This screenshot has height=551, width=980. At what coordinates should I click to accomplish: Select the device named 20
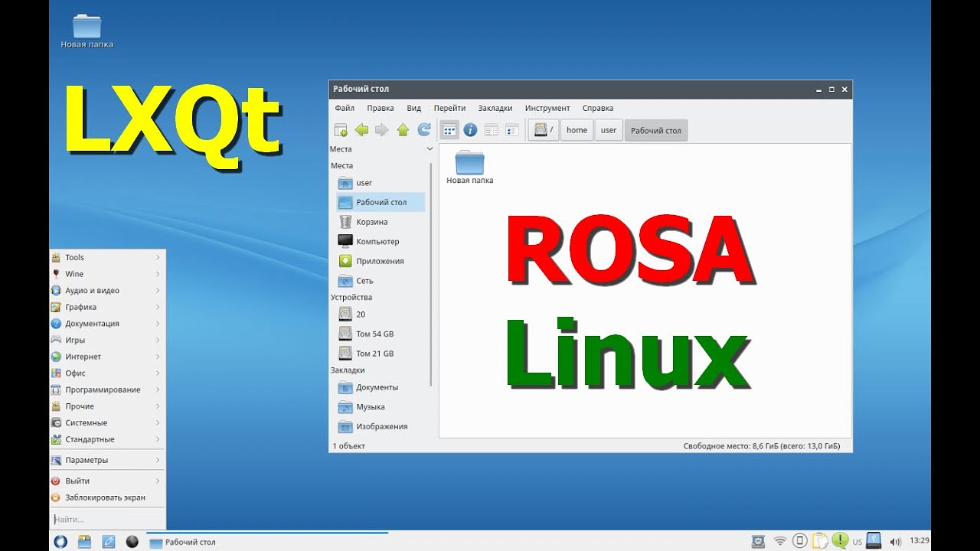click(x=379, y=314)
